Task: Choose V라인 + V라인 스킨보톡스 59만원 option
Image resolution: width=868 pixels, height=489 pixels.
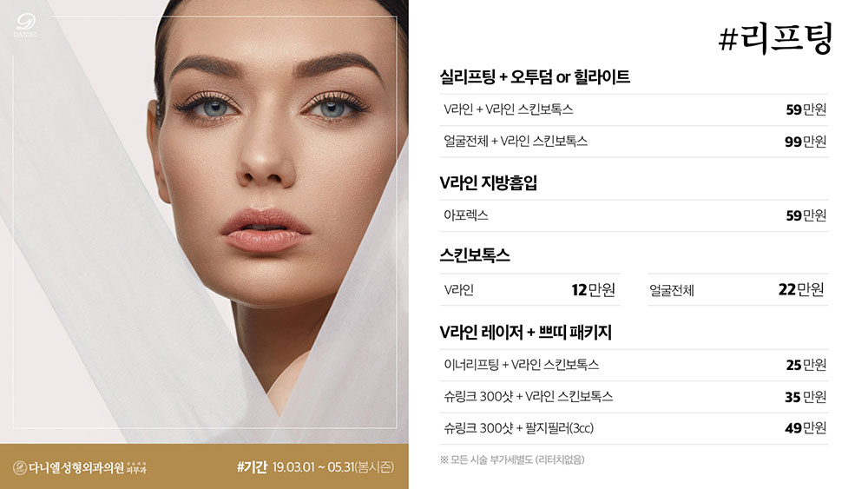Action: coord(634,109)
